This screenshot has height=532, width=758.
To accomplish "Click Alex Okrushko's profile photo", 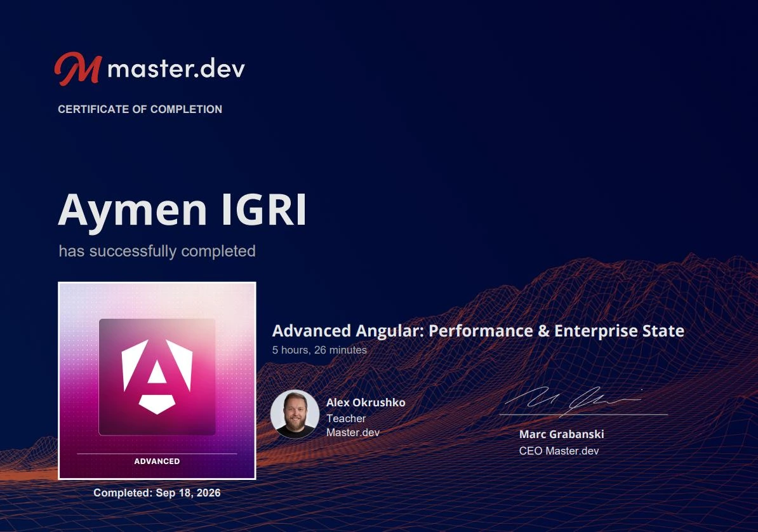I will tap(295, 414).
